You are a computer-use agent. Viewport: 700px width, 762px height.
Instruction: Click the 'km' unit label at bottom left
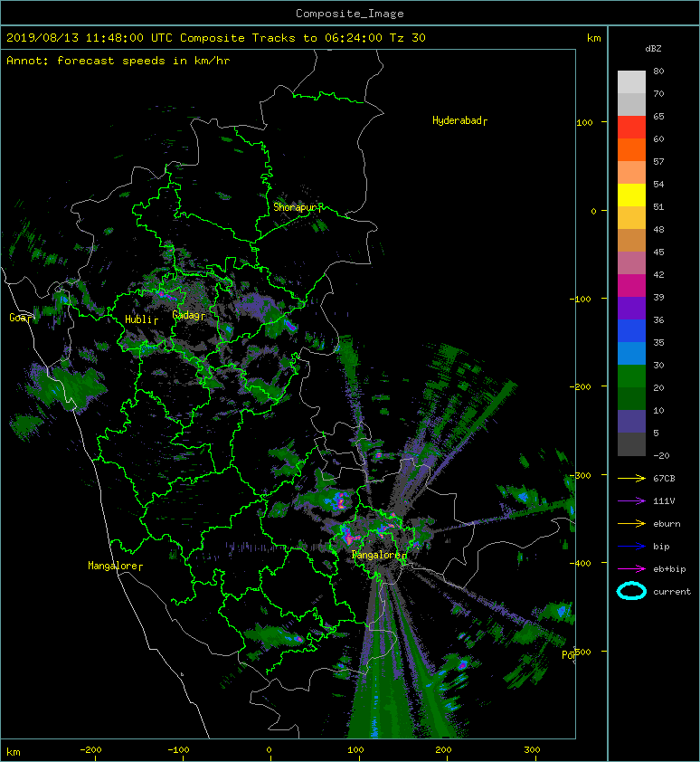(x=14, y=752)
